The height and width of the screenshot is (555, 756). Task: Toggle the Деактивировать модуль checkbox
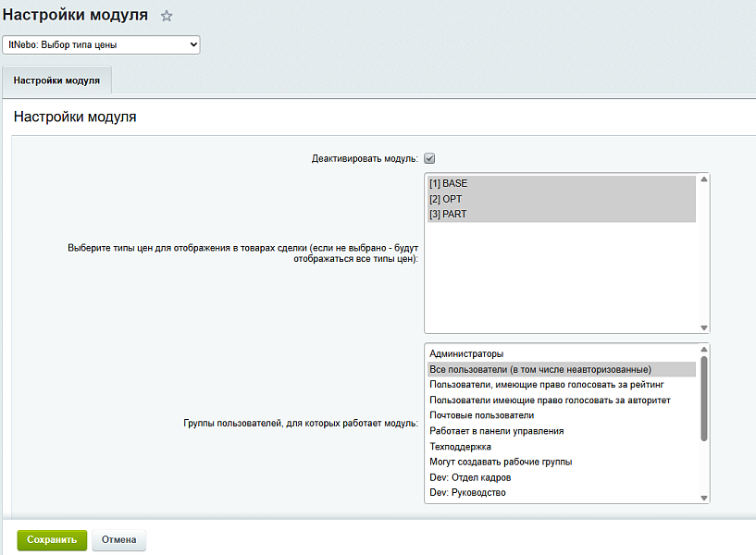(429, 158)
